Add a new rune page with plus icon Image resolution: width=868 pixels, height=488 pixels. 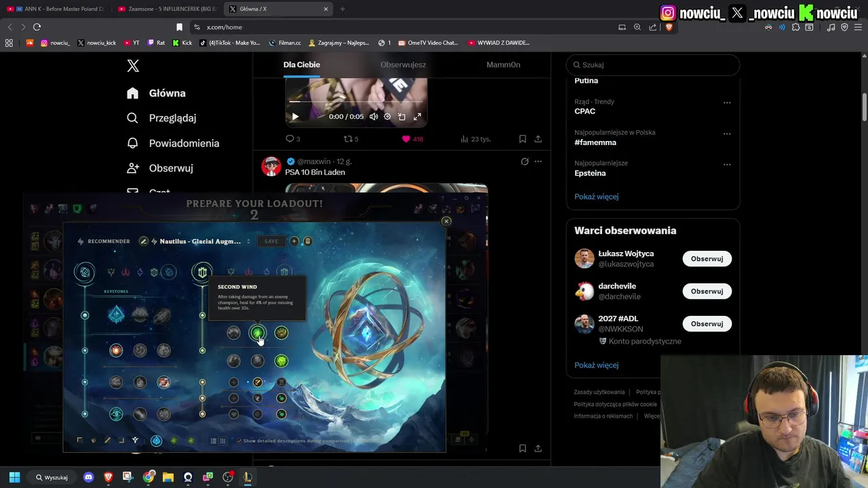(294, 241)
